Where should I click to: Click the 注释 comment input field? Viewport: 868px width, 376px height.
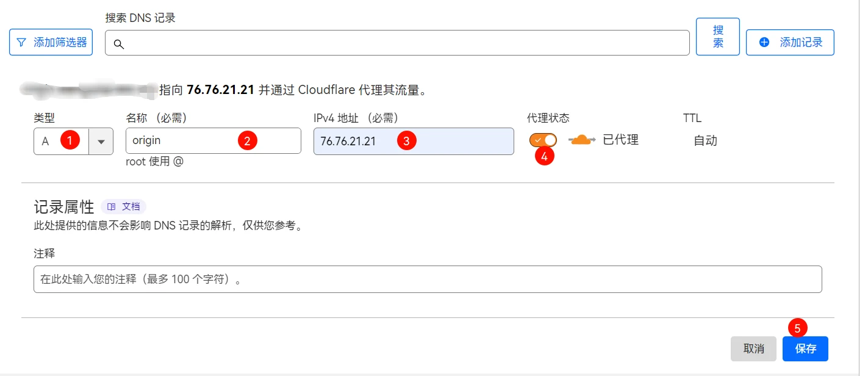[x=428, y=279]
